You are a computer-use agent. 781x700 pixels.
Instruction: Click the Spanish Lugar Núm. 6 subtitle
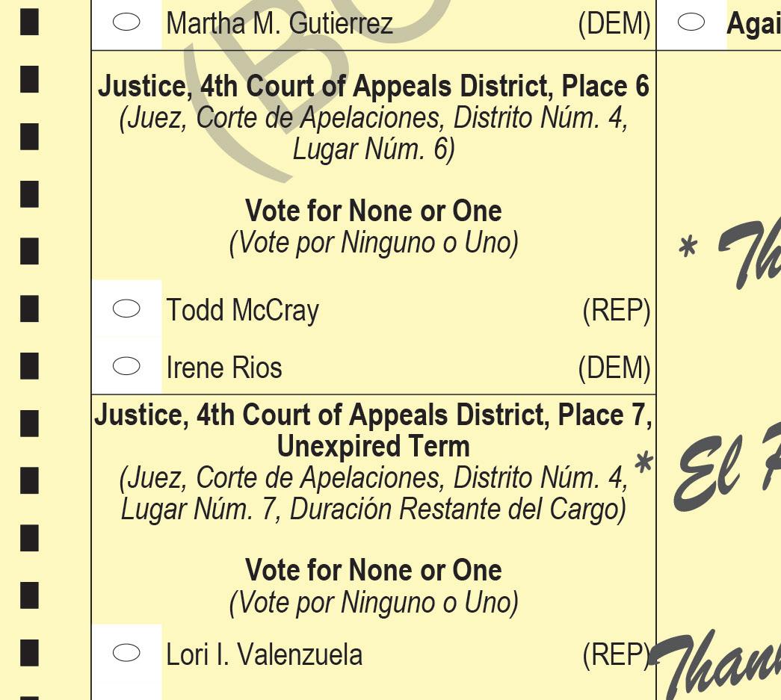click(374, 149)
